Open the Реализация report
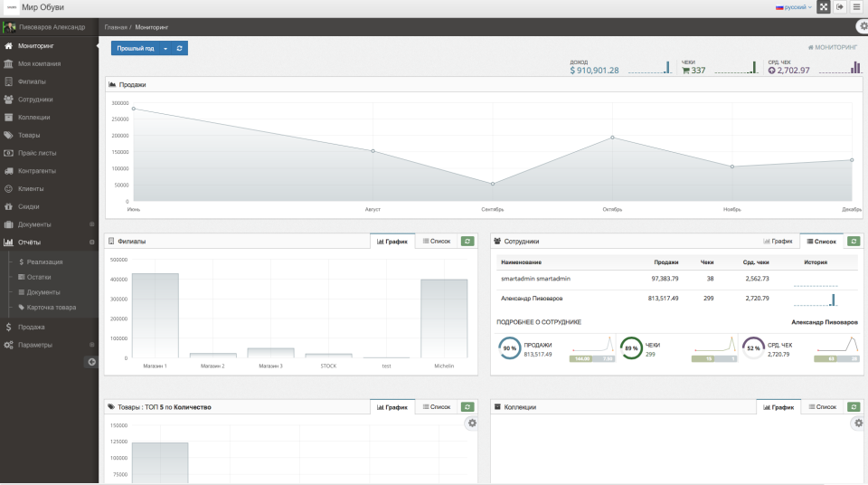868x485 pixels. click(x=44, y=262)
